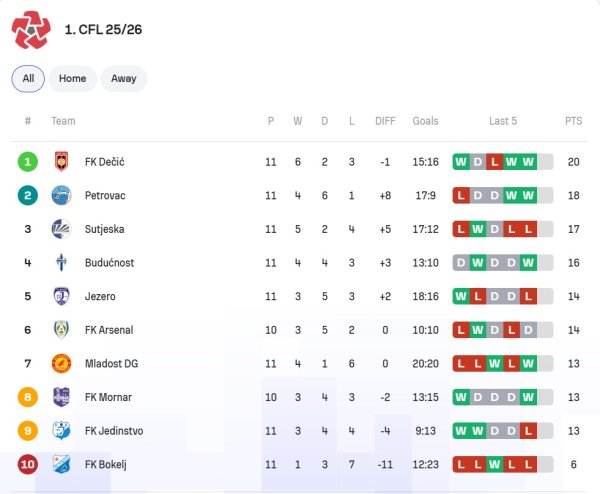Click FK Bokelj team crest icon
The height and width of the screenshot is (494, 600).
tap(61, 464)
